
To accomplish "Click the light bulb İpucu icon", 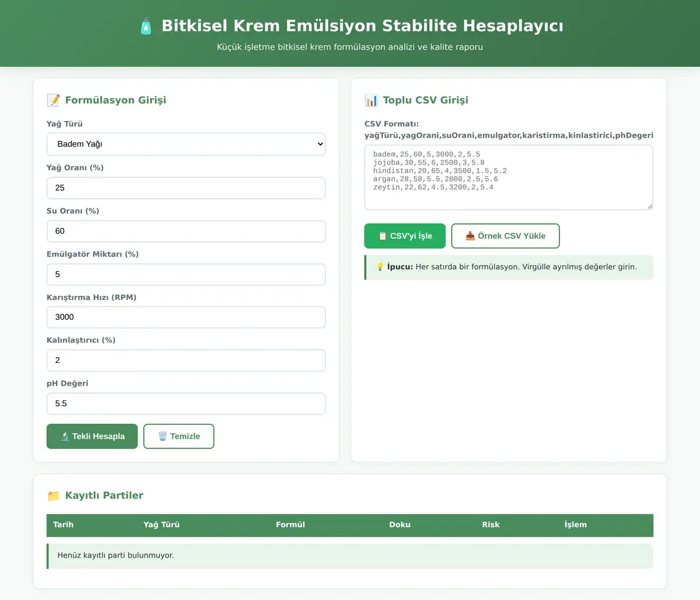I will (380, 267).
